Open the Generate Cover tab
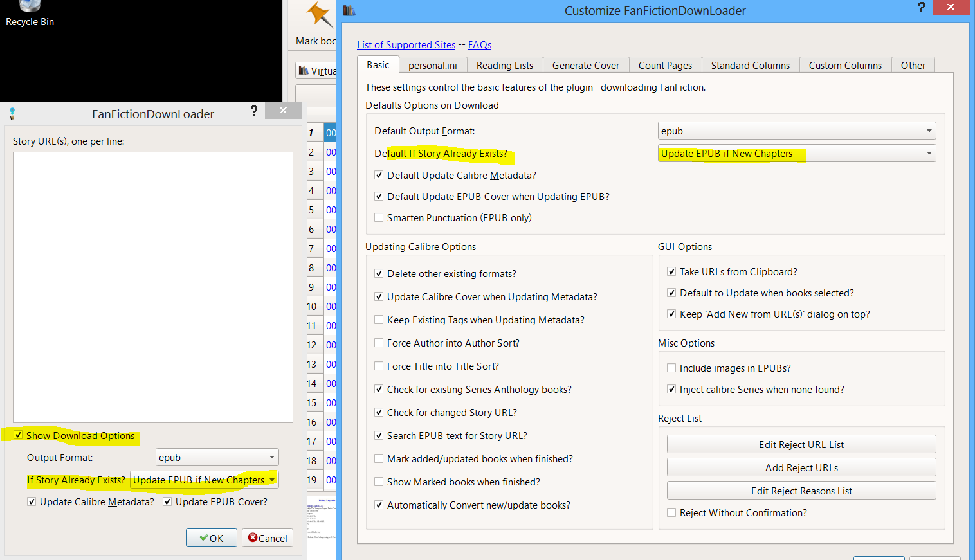This screenshot has height=560, width=975. pos(586,65)
